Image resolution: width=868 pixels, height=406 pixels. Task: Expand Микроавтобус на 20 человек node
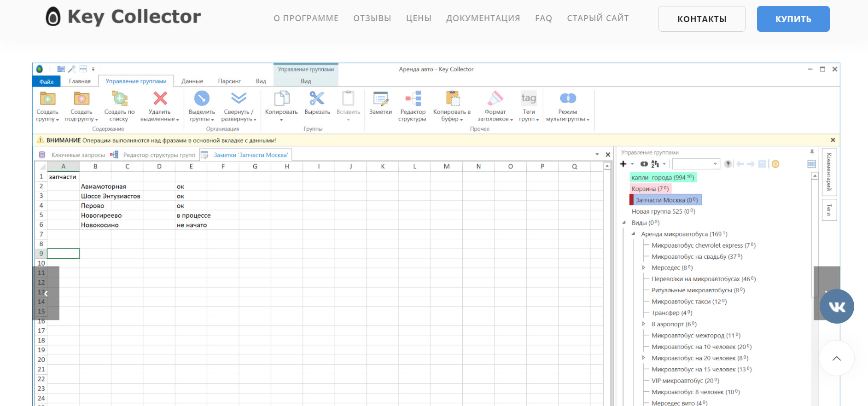click(644, 358)
